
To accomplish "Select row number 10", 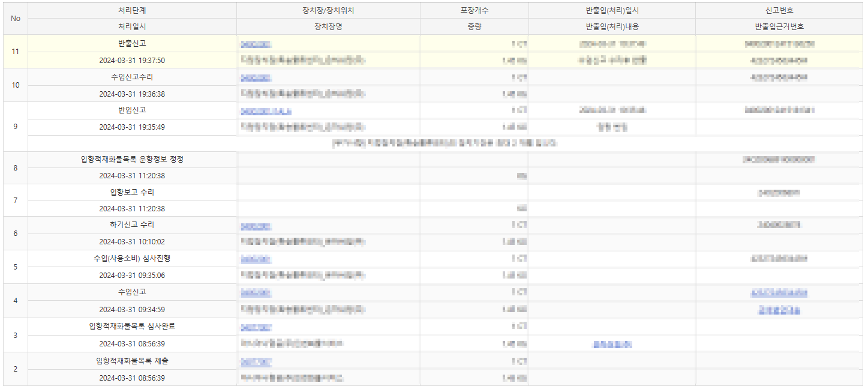I will [16, 85].
